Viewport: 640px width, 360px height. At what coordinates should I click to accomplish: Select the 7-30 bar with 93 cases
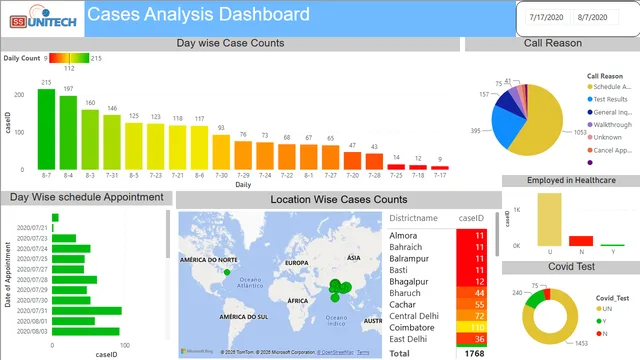tap(221, 152)
